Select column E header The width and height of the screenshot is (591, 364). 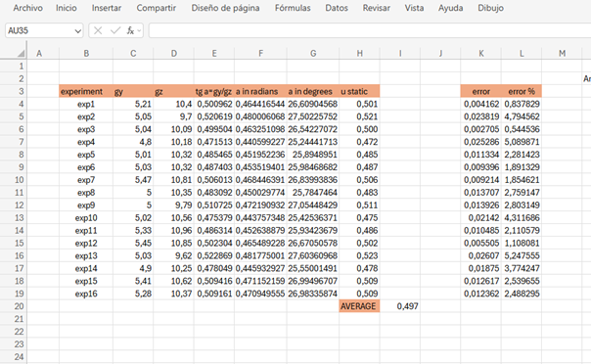214,54
